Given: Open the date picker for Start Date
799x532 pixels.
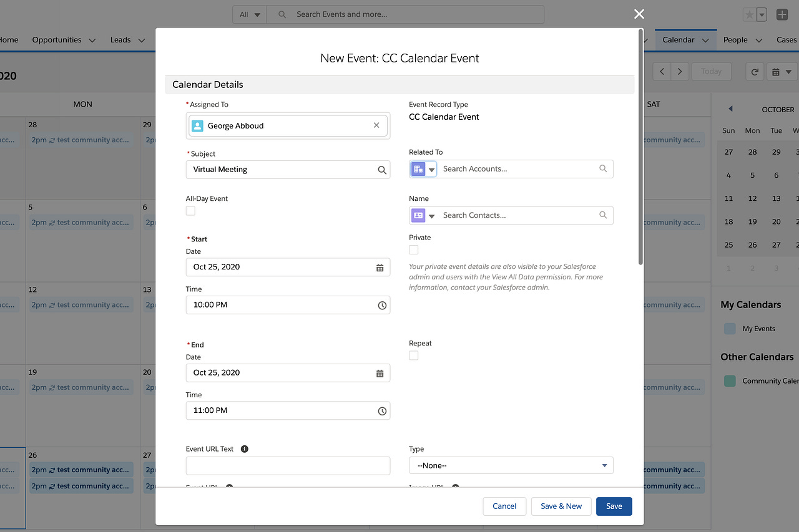Looking at the screenshot, I should (x=380, y=267).
